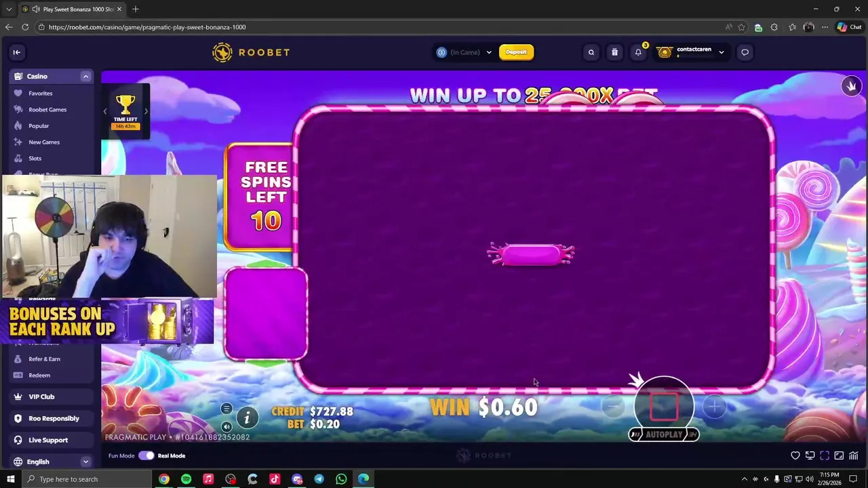
Task: Bookmark this page with star icon
Action: [741, 27]
